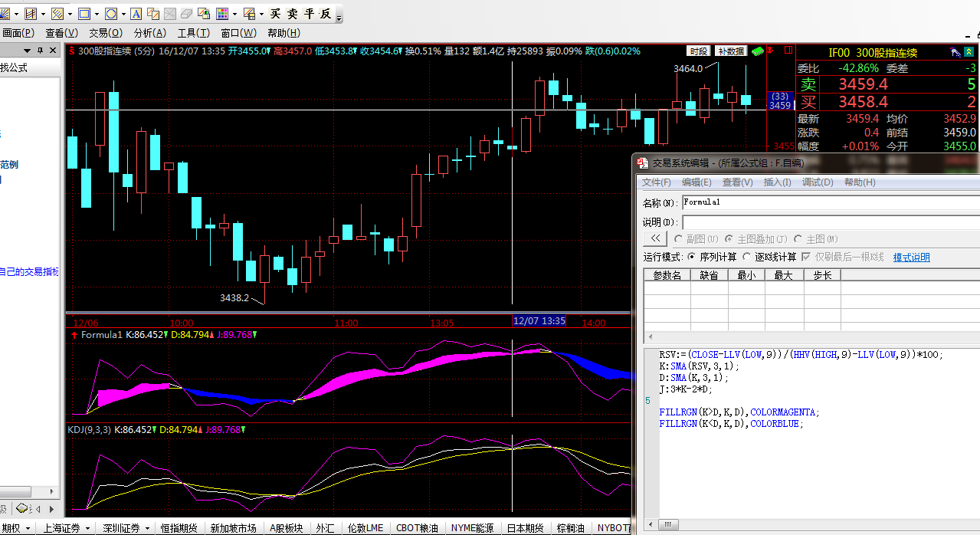980x535 pixels.
Task: Expand the rectangle tool dropdown arrow
Action: [96, 14]
